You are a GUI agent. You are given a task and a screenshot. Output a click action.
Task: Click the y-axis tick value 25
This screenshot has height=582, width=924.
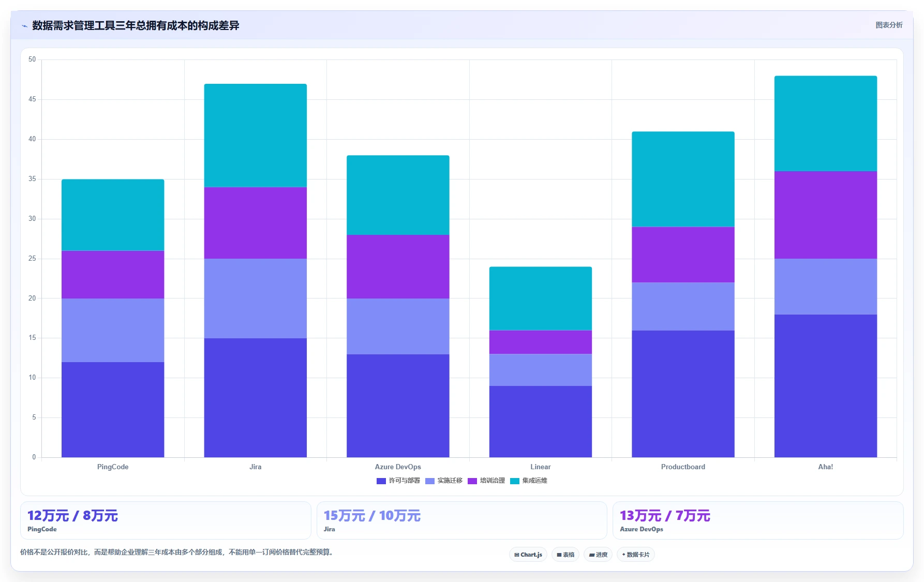point(32,259)
